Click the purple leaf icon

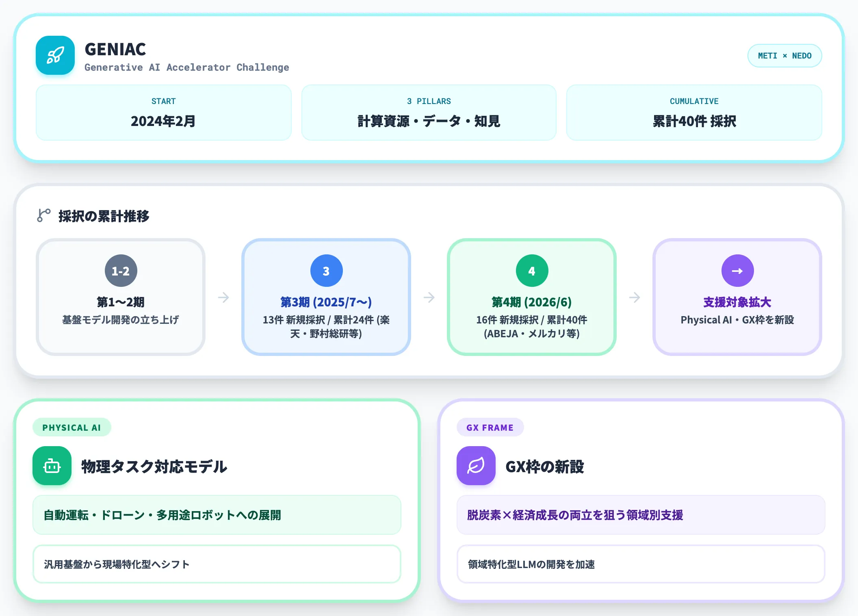pos(476,466)
